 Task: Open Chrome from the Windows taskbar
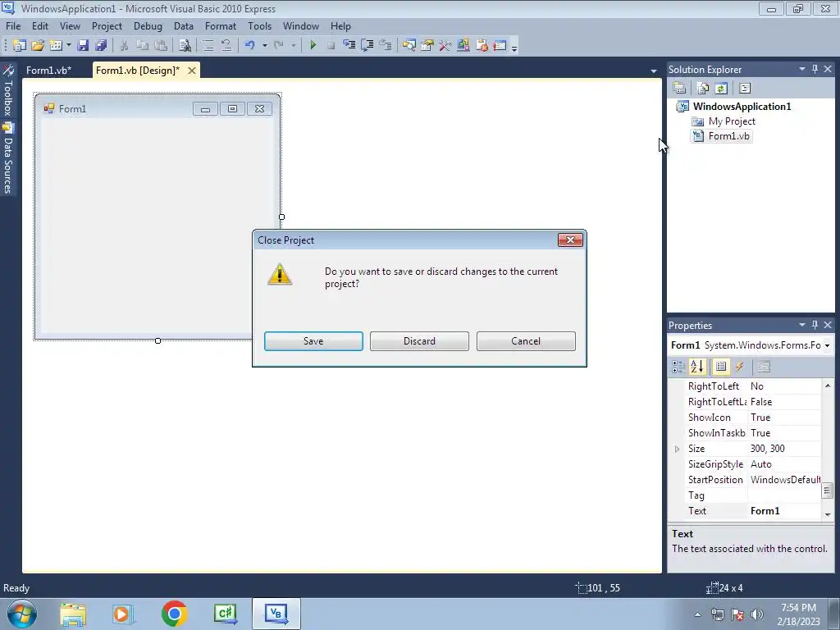[x=174, y=614]
